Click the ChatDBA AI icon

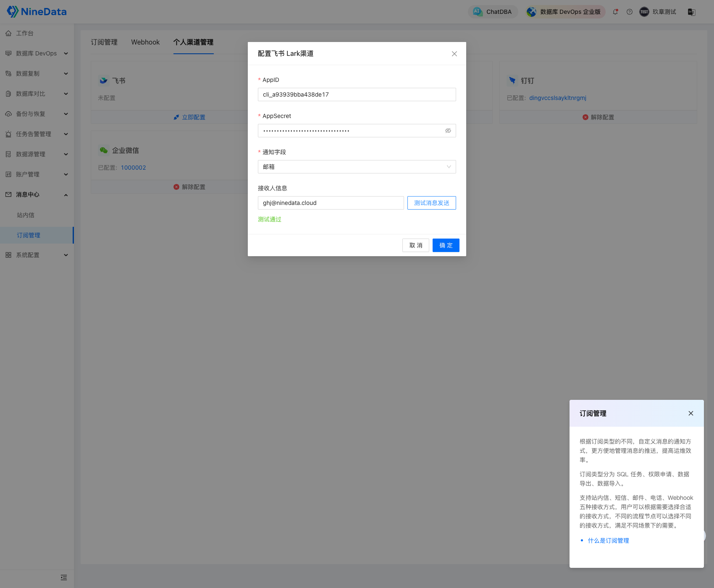coord(478,12)
